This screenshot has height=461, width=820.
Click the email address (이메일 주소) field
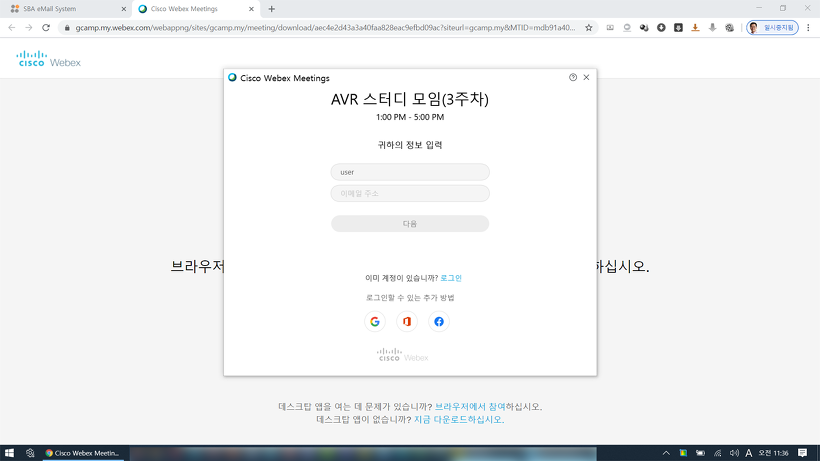[410, 193]
